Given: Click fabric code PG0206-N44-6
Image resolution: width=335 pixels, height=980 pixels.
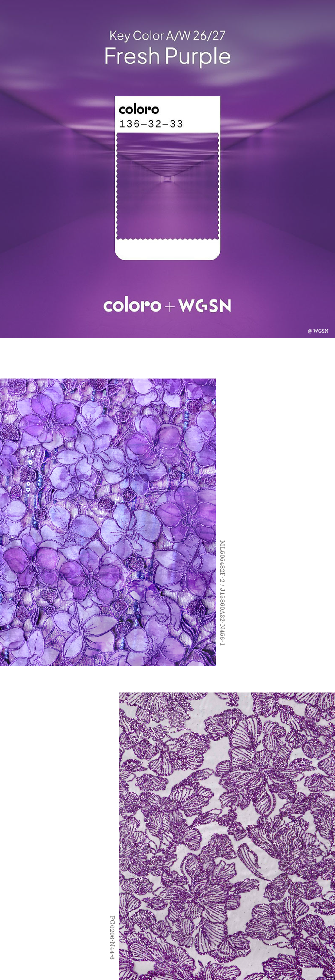Looking at the screenshot, I should (x=112, y=938).
